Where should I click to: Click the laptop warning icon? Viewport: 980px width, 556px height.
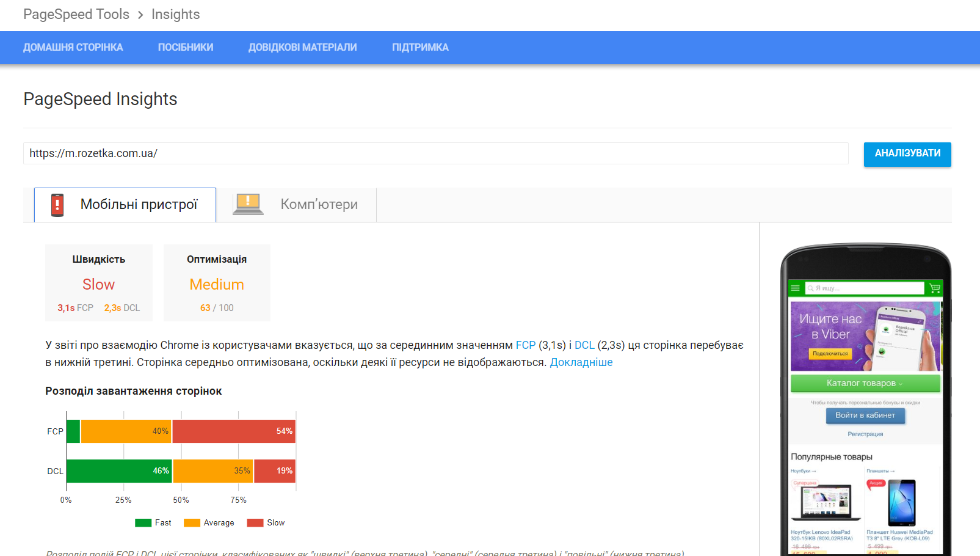click(x=248, y=204)
